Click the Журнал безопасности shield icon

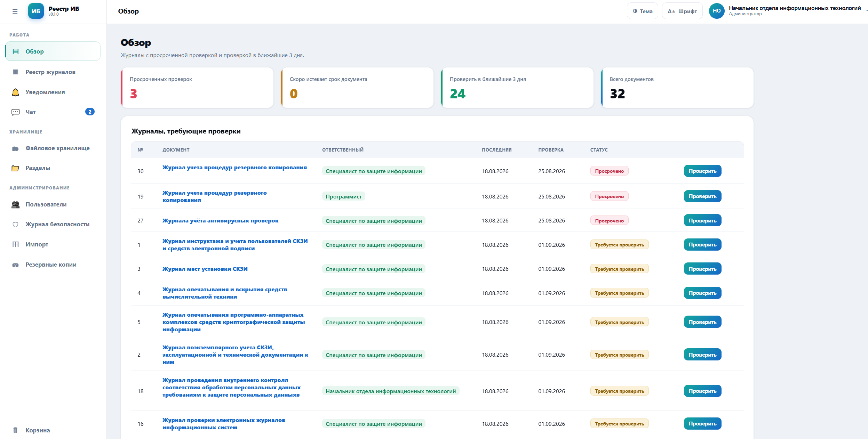pos(16,225)
